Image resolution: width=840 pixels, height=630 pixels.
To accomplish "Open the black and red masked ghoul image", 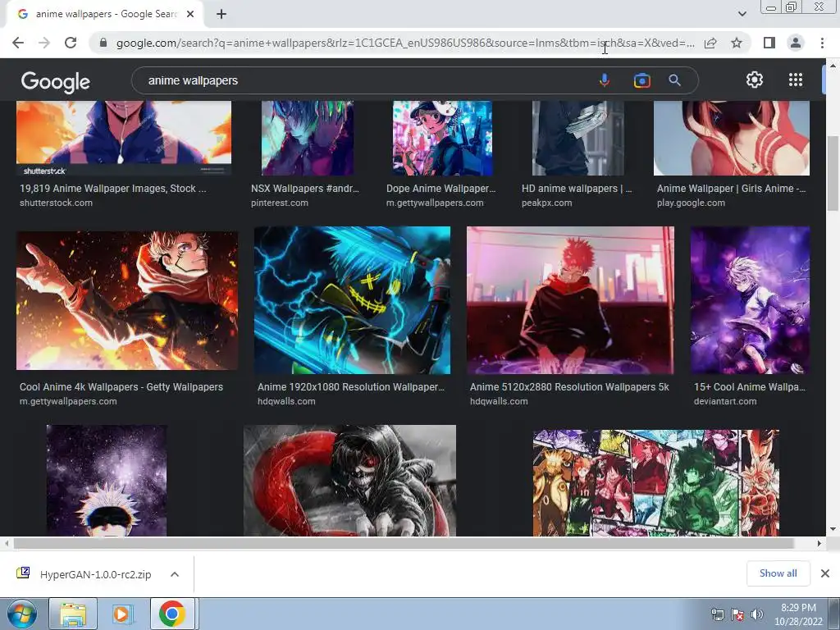I will pyautogui.click(x=349, y=481).
